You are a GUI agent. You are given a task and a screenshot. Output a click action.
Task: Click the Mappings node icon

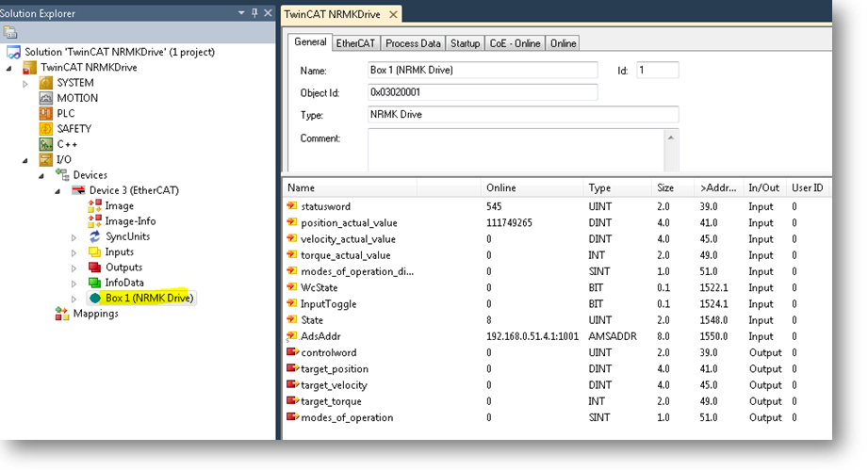(x=62, y=314)
